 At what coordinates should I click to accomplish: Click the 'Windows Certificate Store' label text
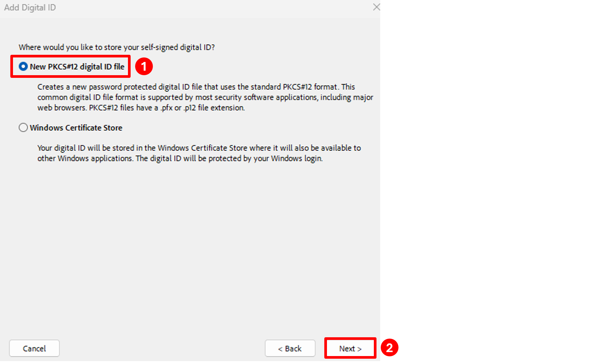(76, 128)
